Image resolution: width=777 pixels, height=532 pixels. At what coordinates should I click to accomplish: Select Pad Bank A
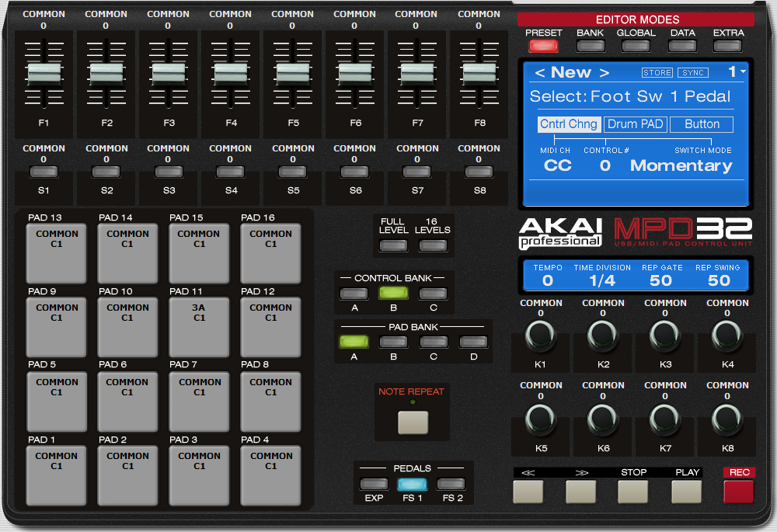click(x=354, y=342)
